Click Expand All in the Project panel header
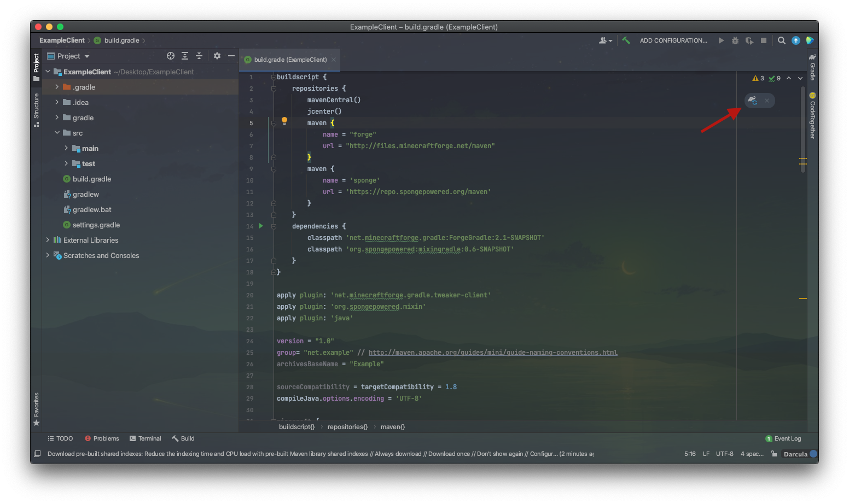Image resolution: width=849 pixels, height=504 pixels. point(185,56)
